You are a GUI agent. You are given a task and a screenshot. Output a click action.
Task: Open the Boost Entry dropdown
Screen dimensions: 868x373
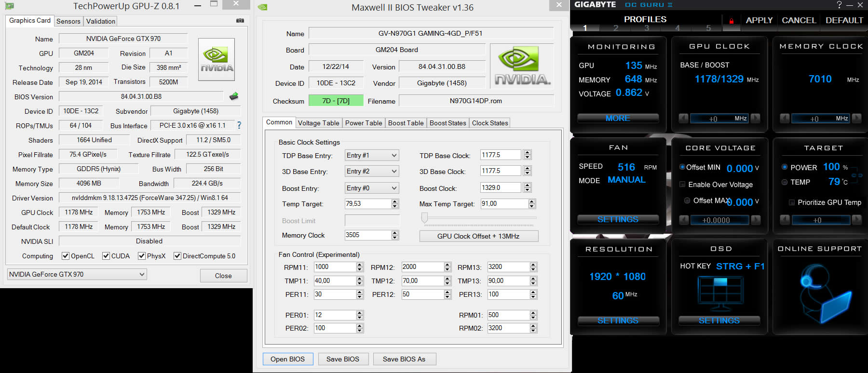click(372, 188)
